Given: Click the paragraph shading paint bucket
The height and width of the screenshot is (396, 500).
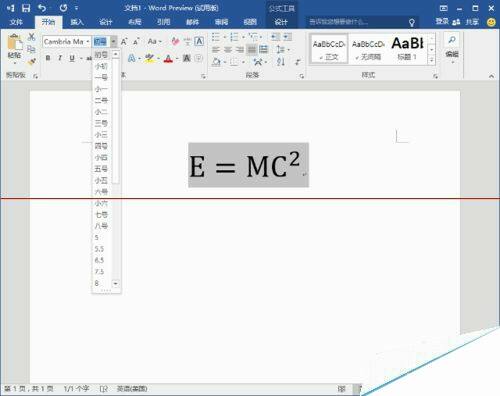Looking at the screenshot, I should [x=216, y=62].
